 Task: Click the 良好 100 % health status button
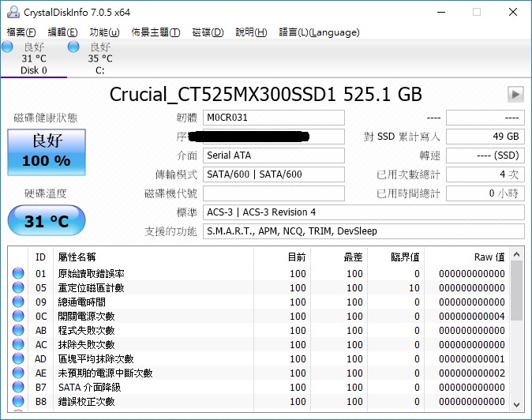(47, 152)
